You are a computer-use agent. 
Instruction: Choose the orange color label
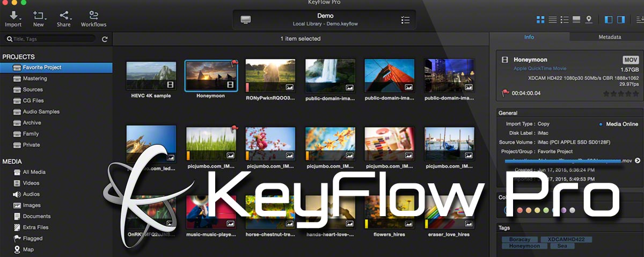529,210
